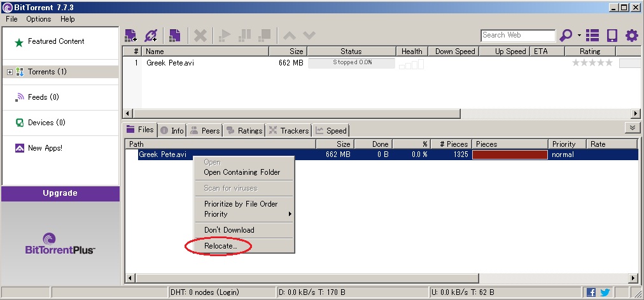This screenshot has height=300, width=644.
Task: Click the list view toggle icon
Action: [592, 36]
